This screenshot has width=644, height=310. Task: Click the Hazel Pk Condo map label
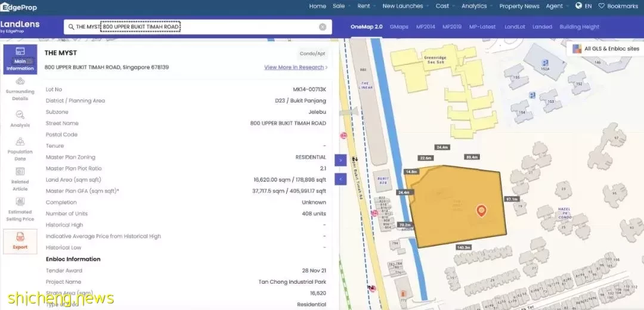pos(564,213)
